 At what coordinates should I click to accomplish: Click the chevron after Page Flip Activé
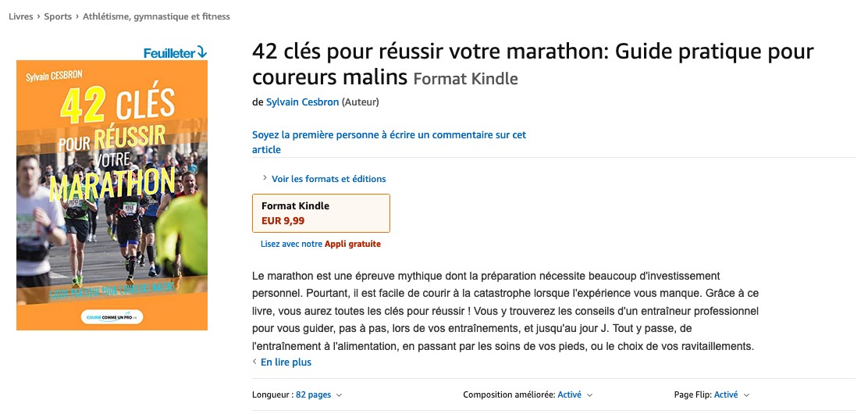pyautogui.click(x=746, y=395)
